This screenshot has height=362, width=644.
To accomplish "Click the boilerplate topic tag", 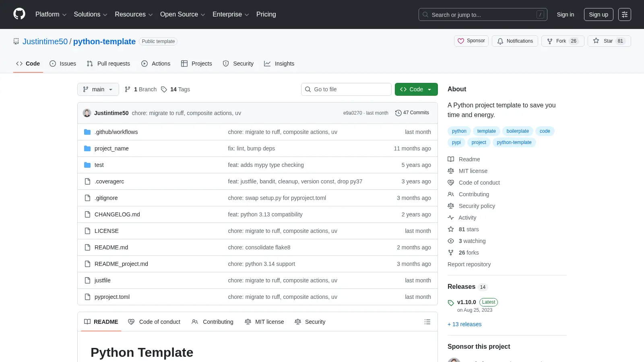I will (518, 131).
